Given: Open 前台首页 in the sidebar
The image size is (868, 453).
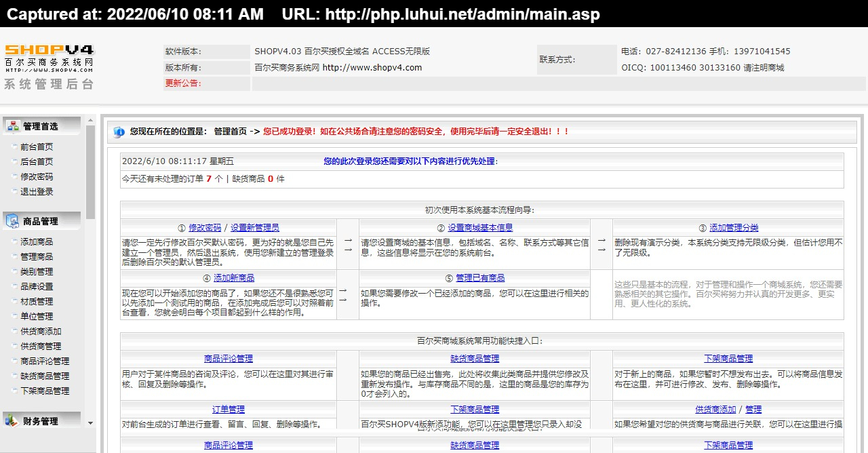Looking at the screenshot, I should pos(37,146).
